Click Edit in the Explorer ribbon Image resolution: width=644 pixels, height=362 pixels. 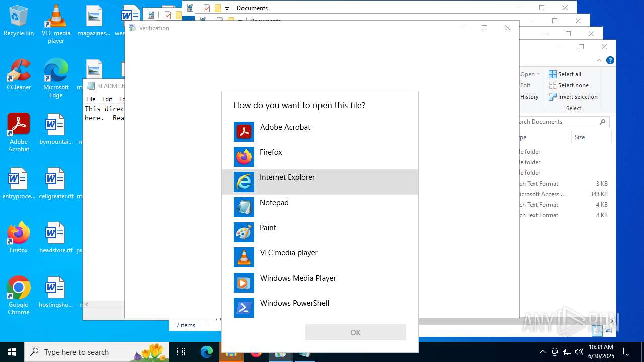point(525,85)
